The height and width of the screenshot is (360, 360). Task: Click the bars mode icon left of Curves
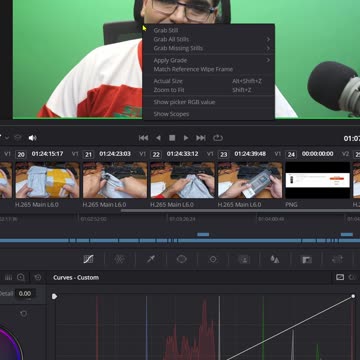pos(8,277)
